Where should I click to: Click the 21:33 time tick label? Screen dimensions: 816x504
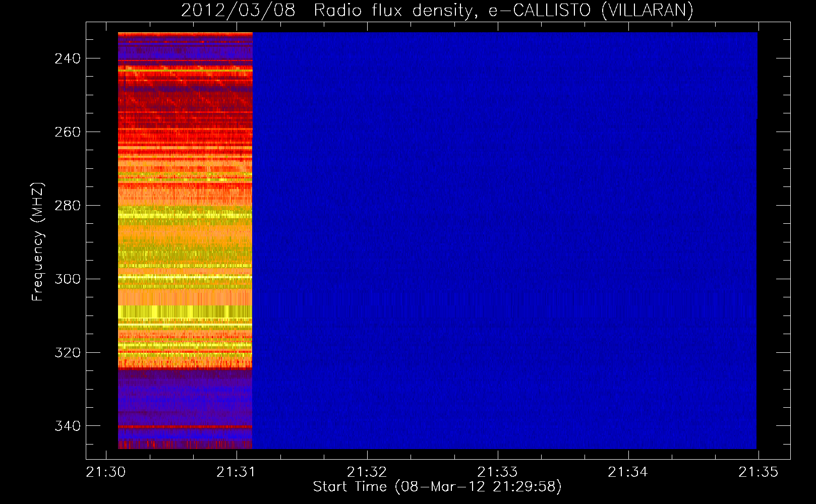[x=498, y=472]
